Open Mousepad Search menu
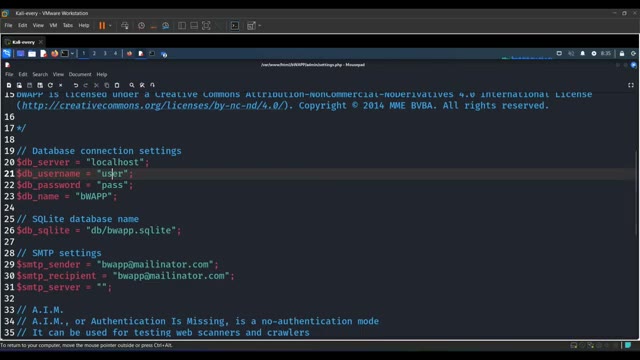640x360 pixels. (x=40, y=74)
